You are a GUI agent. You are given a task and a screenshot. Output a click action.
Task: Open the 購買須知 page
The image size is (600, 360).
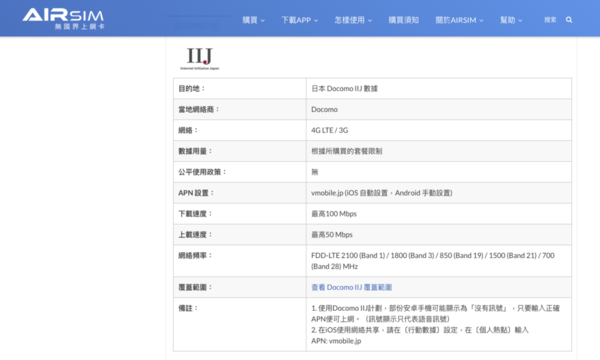404,20
